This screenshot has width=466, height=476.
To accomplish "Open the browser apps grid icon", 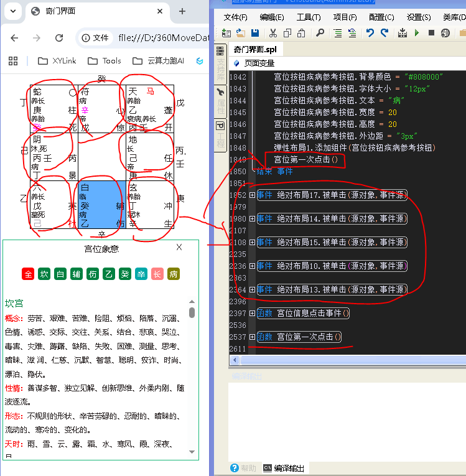I will point(13,61).
